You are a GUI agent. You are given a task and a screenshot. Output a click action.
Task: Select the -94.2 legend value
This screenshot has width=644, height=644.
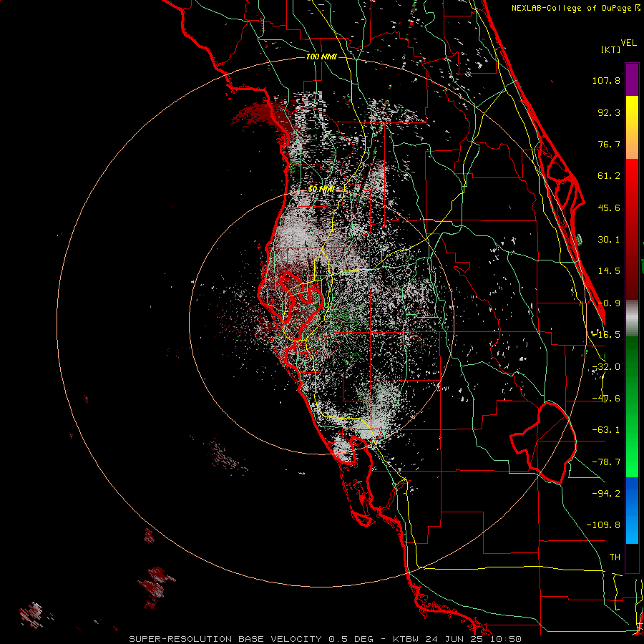point(606,493)
